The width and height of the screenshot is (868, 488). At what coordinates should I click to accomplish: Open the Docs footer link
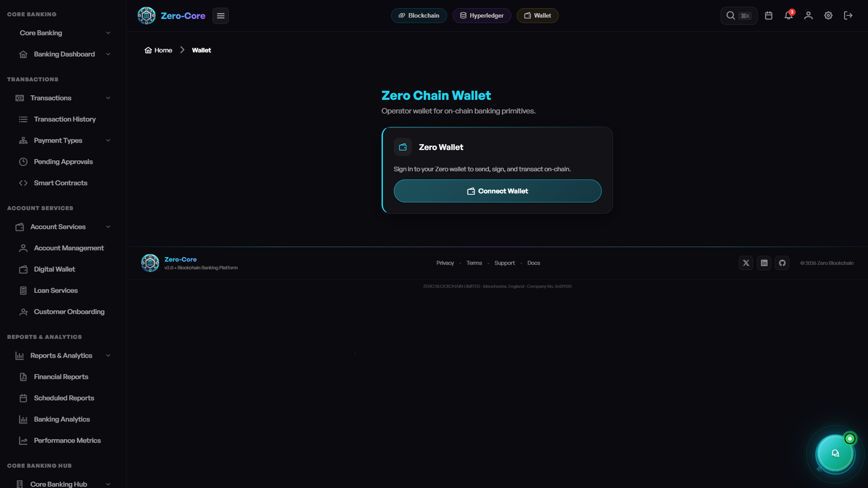[534, 263]
